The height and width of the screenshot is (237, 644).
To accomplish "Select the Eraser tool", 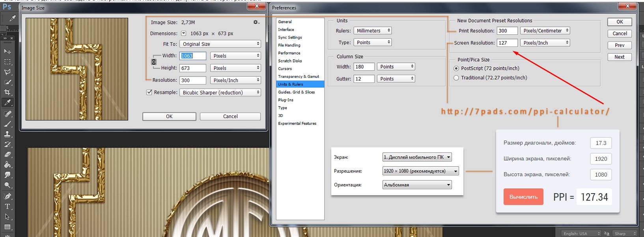I will coord(7,155).
